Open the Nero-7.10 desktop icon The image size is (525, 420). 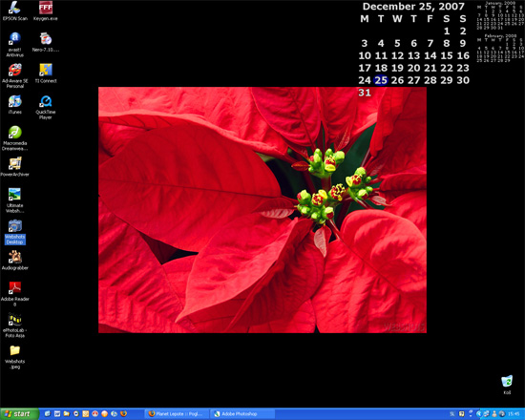pos(46,42)
